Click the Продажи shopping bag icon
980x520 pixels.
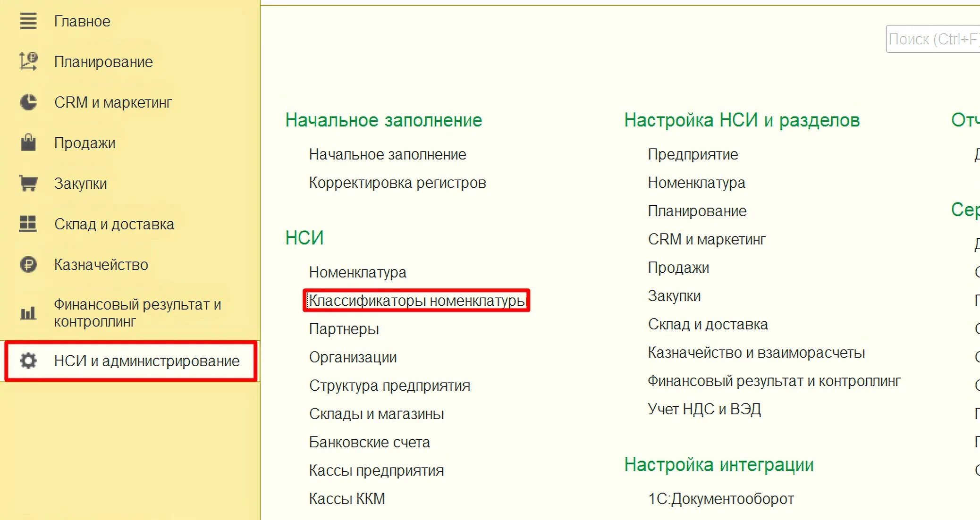pyautogui.click(x=28, y=143)
